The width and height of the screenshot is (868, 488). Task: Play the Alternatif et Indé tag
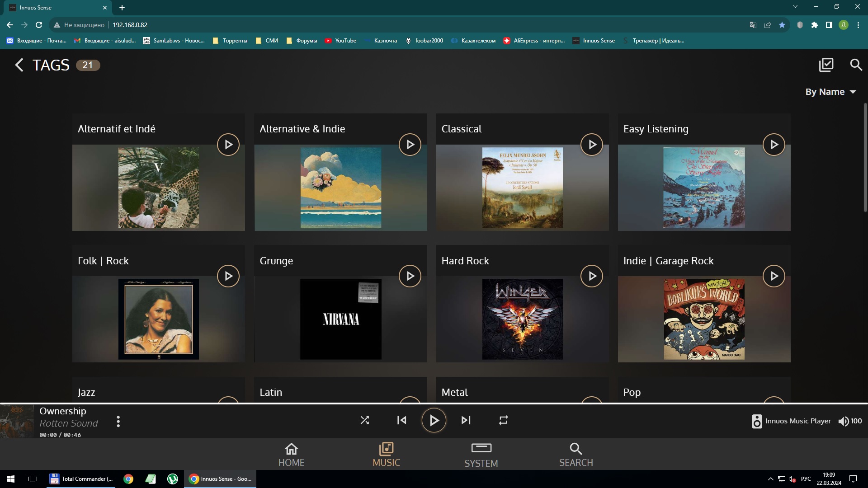pyautogui.click(x=228, y=145)
